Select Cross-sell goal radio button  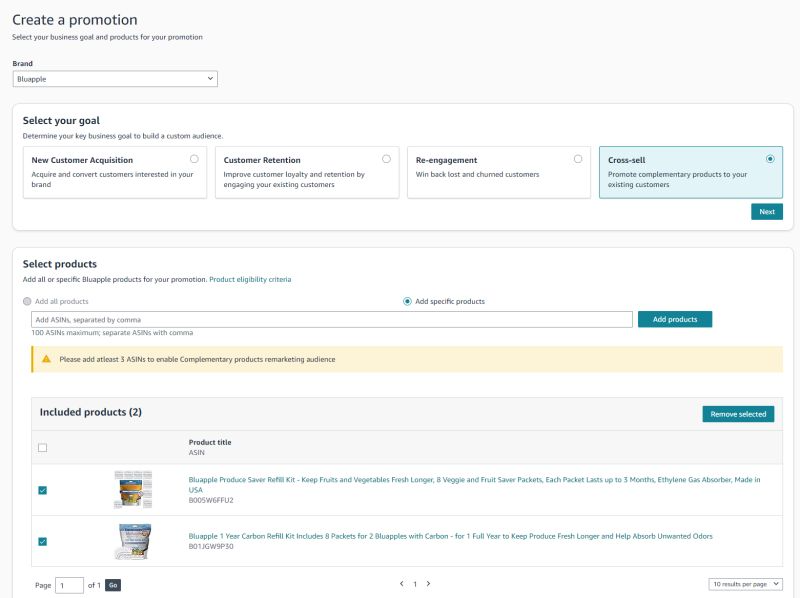coord(770,159)
